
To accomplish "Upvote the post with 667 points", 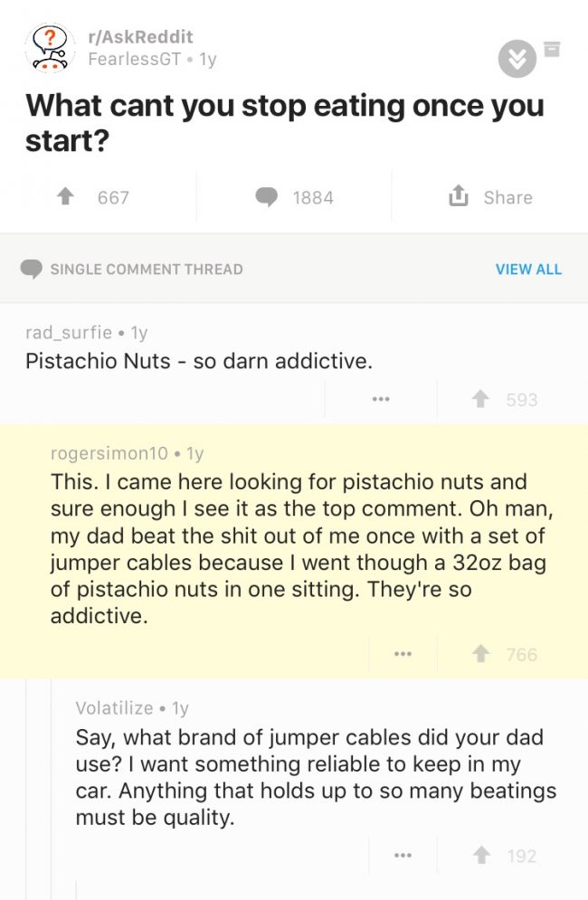I will 66,197.
